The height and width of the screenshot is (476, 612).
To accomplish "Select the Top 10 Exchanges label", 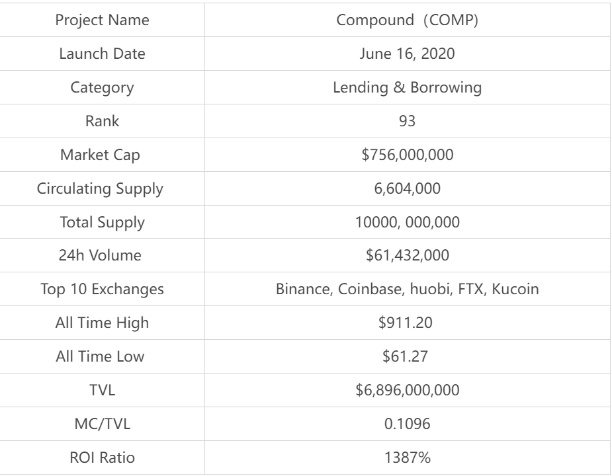I will point(102,289).
